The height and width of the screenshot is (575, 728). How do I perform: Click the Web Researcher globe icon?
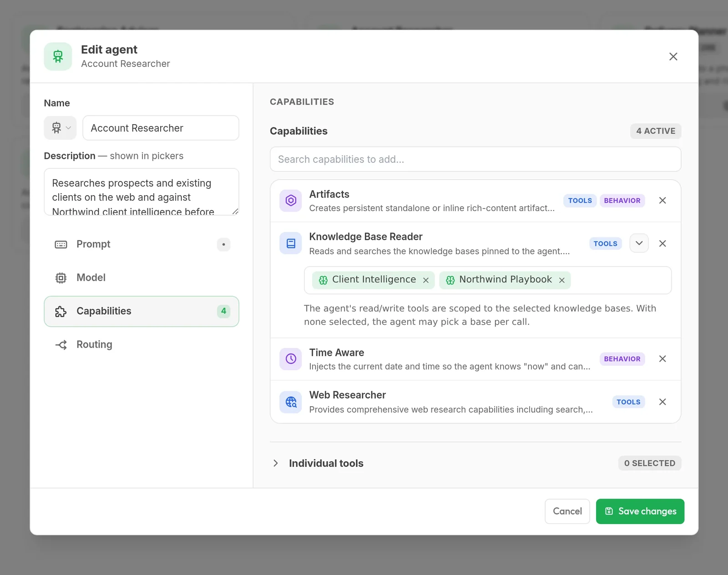291,402
